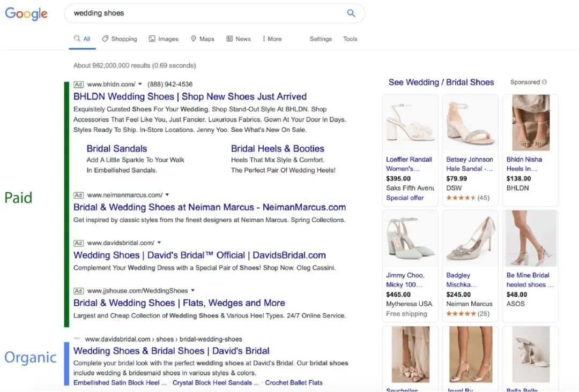Click the Ad badge beside www.bhldn.com

(78, 85)
